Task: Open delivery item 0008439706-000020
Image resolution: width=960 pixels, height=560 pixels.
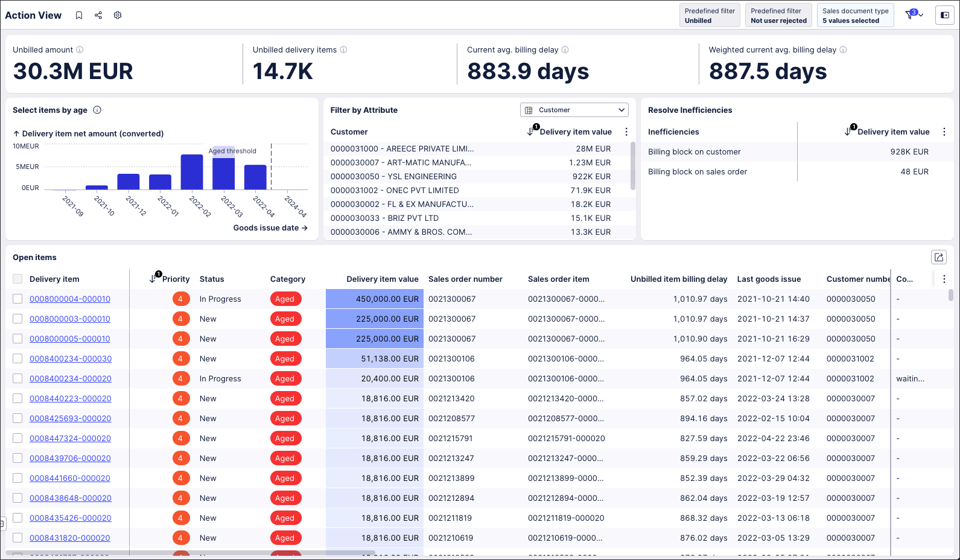Action: point(70,458)
